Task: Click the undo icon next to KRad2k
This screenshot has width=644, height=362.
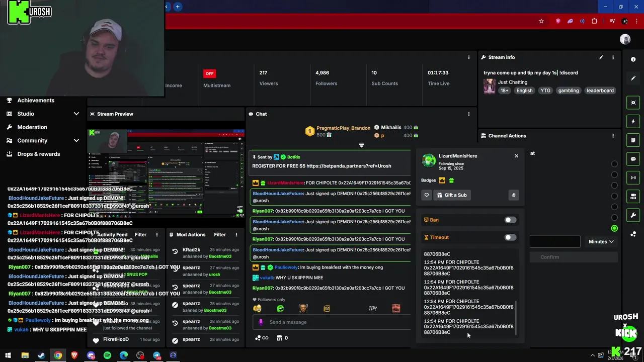Action: tap(175, 251)
